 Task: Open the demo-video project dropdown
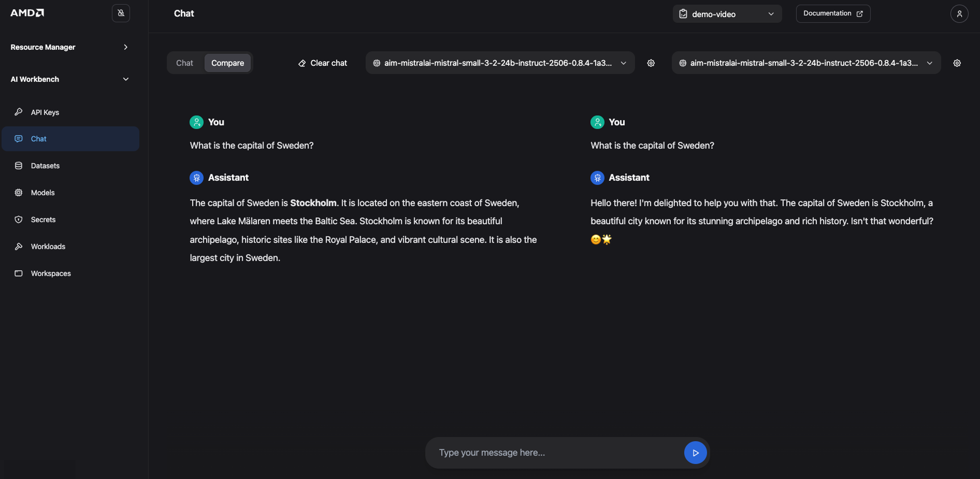click(727, 14)
